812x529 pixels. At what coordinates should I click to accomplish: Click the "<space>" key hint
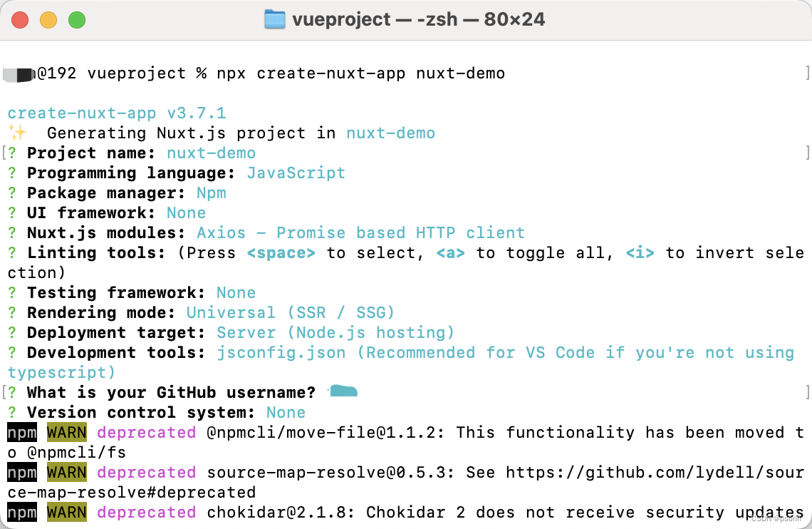[x=281, y=253]
